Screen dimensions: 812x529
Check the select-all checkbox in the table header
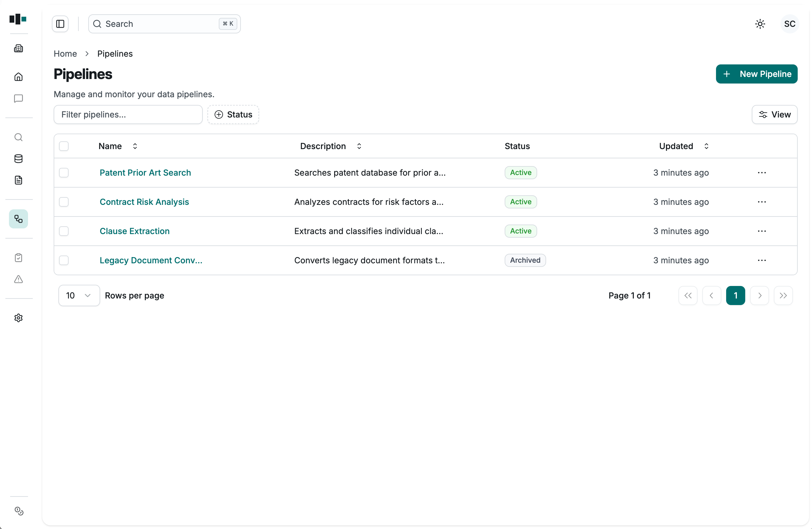(x=64, y=146)
